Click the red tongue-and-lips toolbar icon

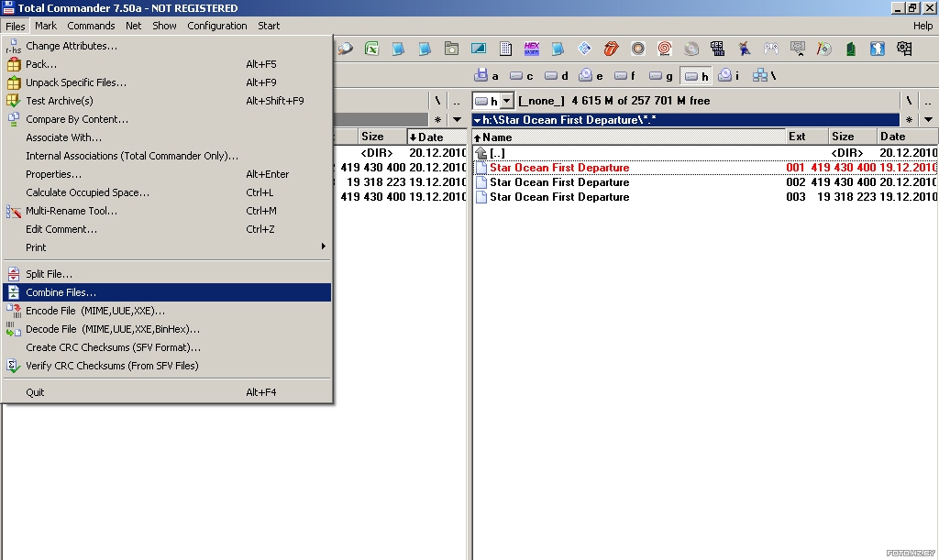[x=611, y=49]
